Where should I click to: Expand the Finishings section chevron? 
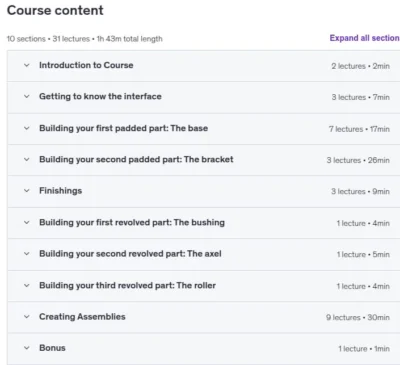[x=27, y=191]
